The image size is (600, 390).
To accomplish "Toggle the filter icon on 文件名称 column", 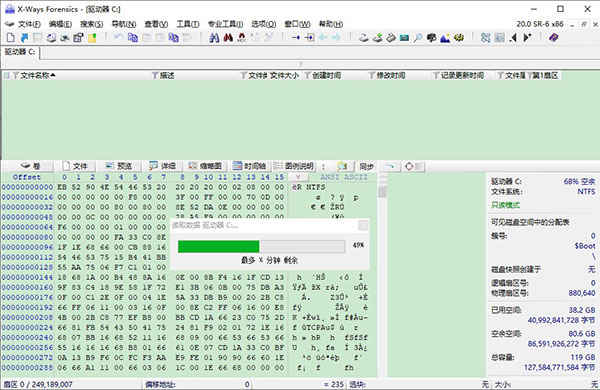I will (x=16, y=75).
